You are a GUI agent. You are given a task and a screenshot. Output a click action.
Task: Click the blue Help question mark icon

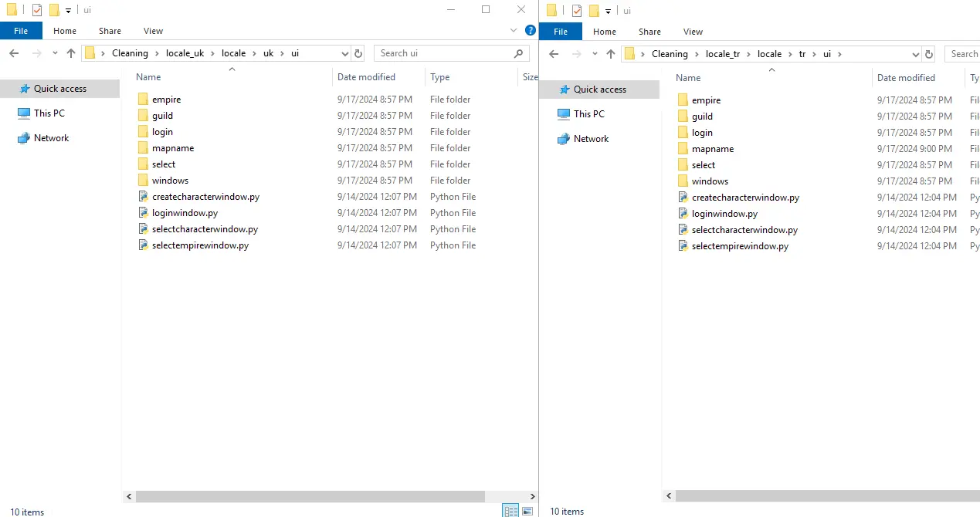pyautogui.click(x=530, y=31)
